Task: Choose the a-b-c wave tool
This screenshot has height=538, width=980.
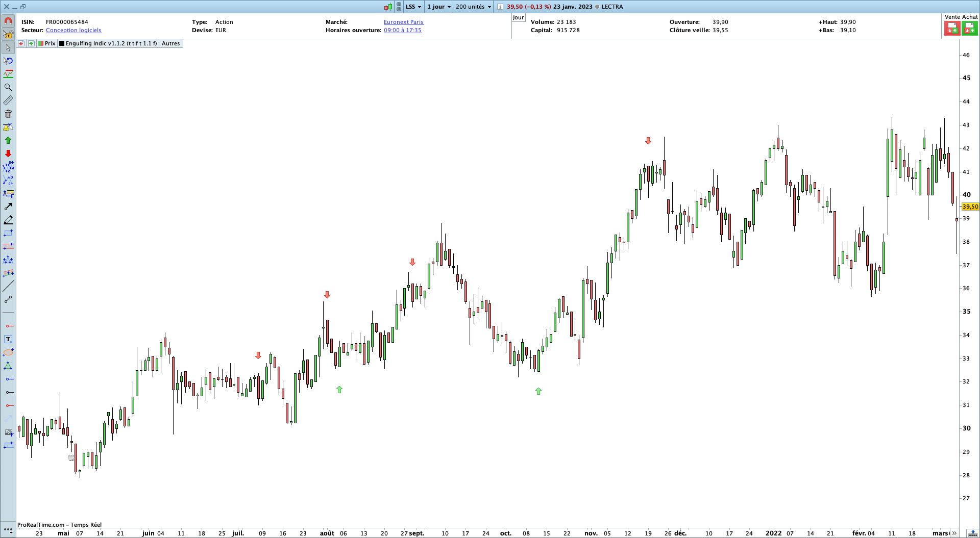Action: pyautogui.click(x=8, y=180)
